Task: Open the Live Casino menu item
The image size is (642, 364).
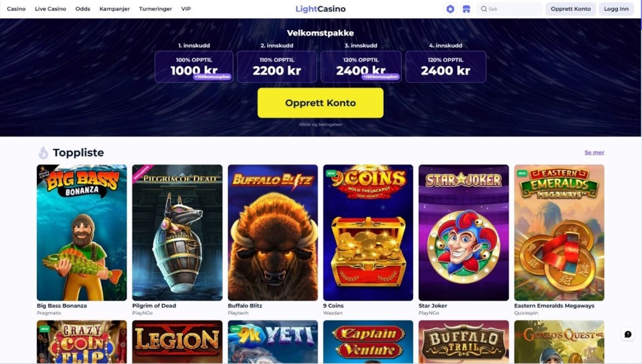Action: 50,9
